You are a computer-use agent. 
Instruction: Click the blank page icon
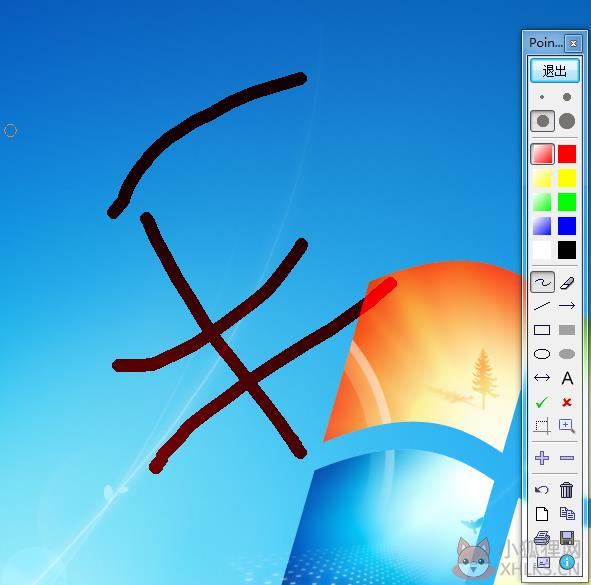[x=542, y=514]
